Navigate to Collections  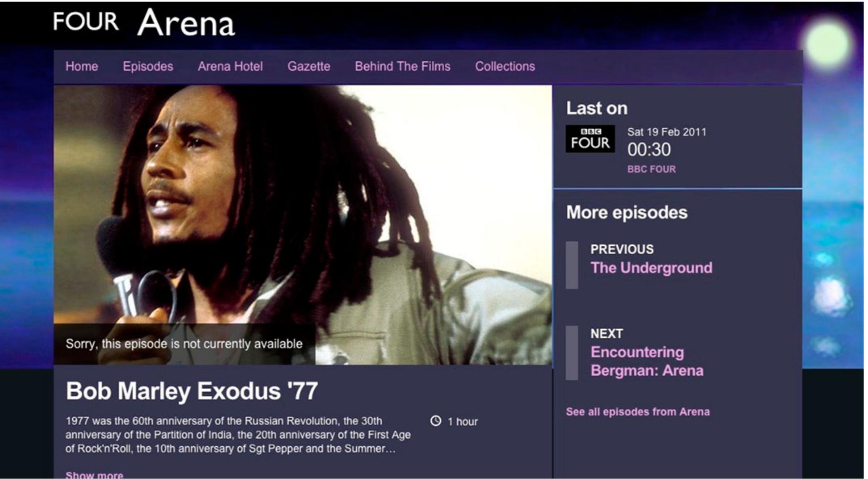tap(505, 66)
